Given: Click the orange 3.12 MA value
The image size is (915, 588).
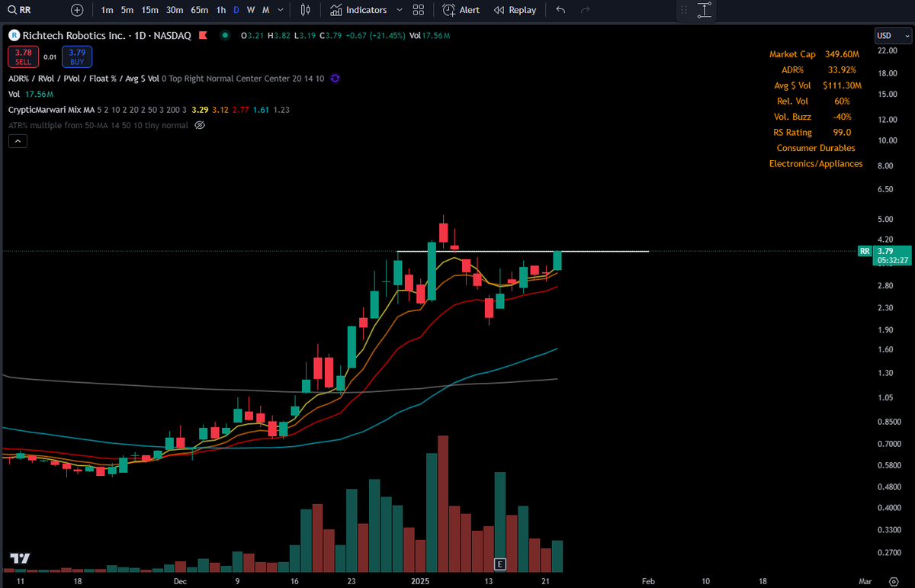Looking at the screenshot, I should (x=220, y=110).
